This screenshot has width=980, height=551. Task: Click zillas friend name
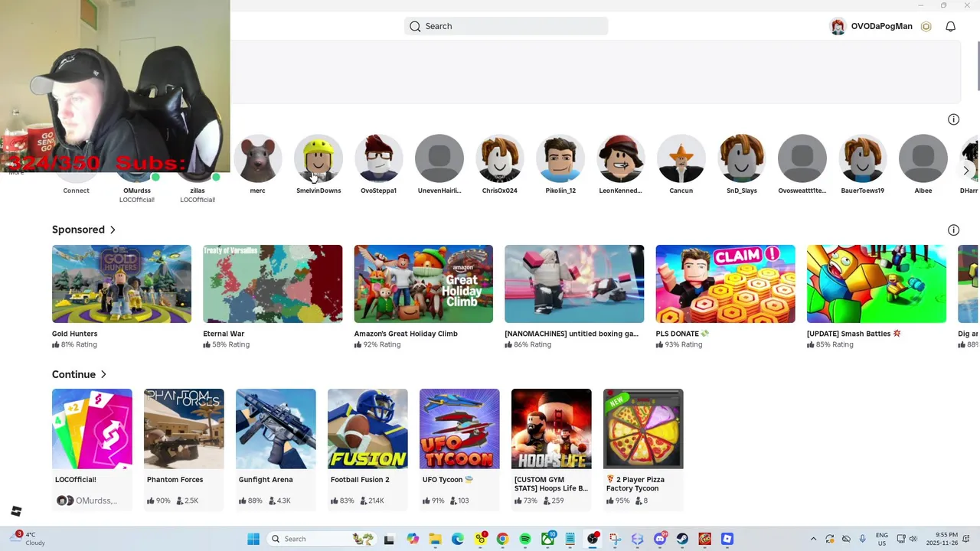click(x=198, y=191)
